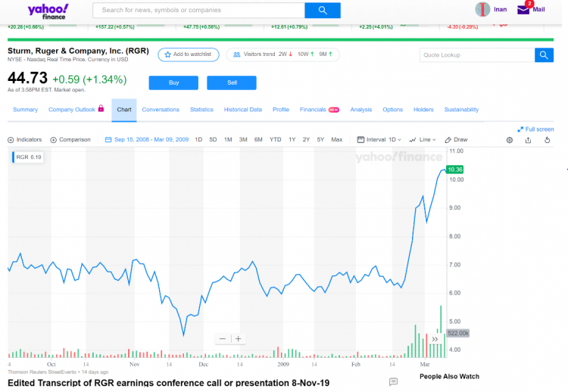Click the blue magnifier search button in header
Image resolution: width=568 pixels, height=392 pixels.
click(323, 10)
